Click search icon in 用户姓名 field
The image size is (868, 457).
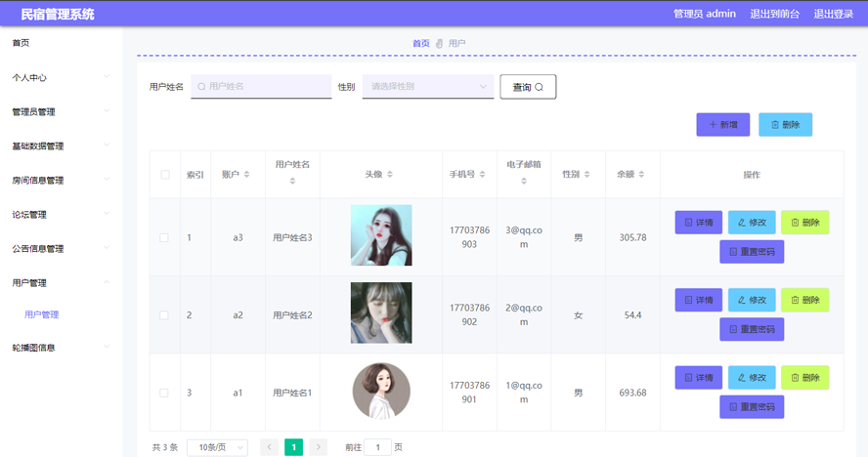(x=201, y=86)
